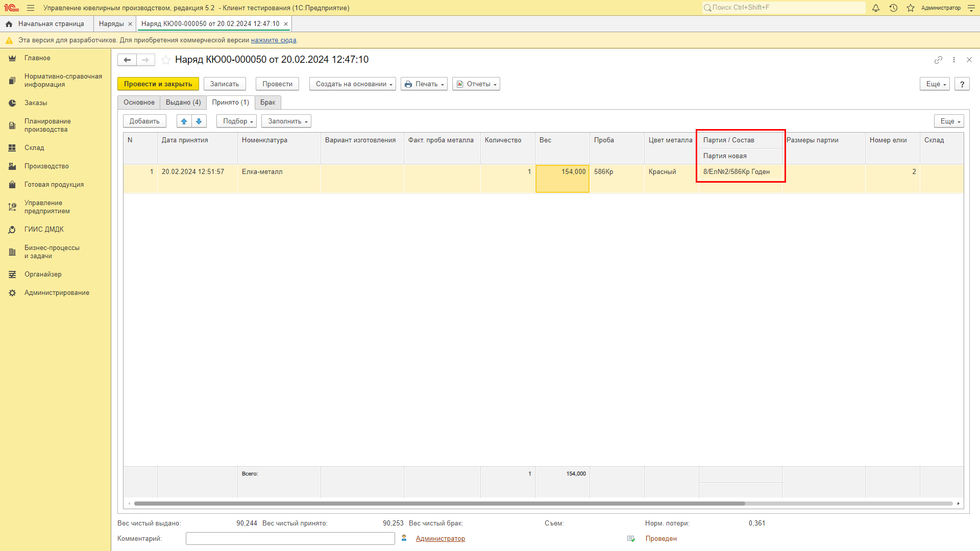
Task: Expand Печать dropdown menu
Action: [424, 84]
